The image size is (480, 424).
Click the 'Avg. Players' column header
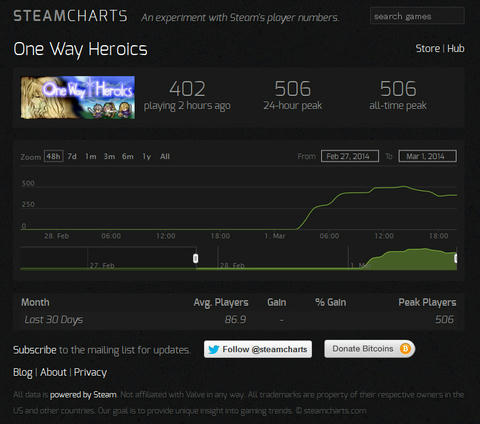(x=221, y=303)
